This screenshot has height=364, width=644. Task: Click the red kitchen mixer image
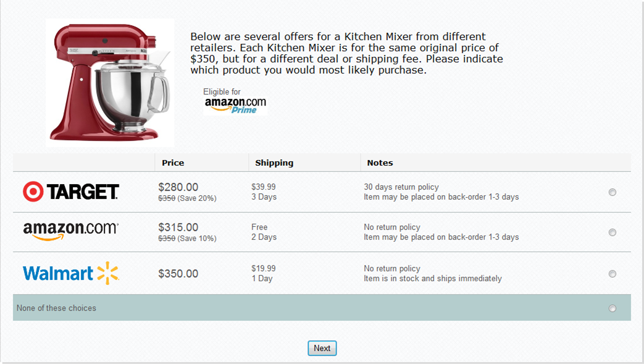pos(110,82)
